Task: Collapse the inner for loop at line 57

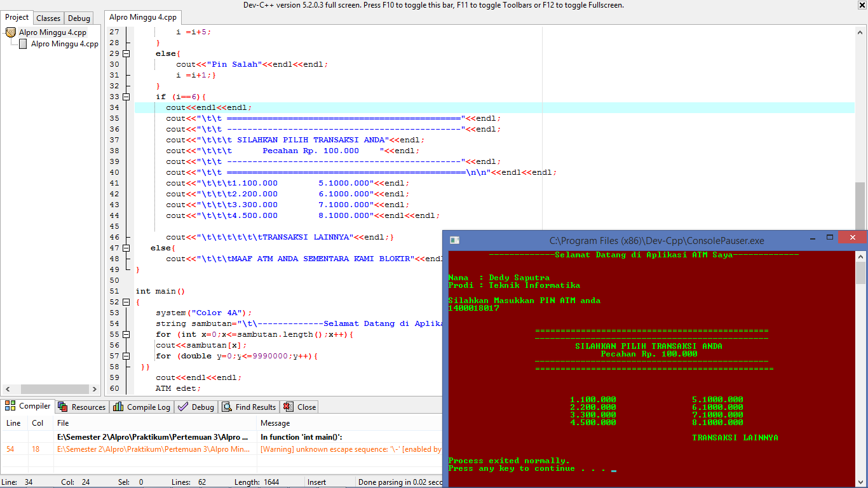Action: [x=126, y=356]
